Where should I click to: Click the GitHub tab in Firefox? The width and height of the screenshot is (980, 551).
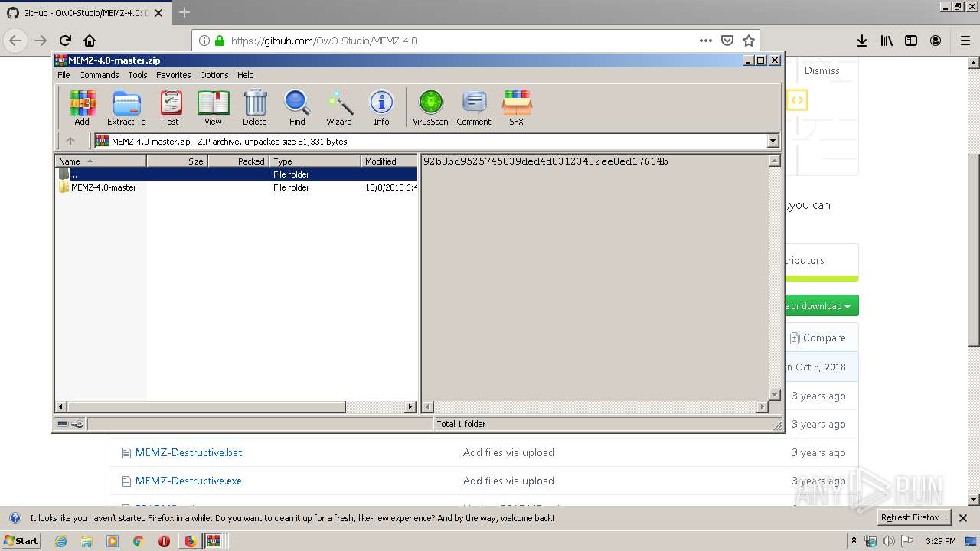(x=84, y=13)
